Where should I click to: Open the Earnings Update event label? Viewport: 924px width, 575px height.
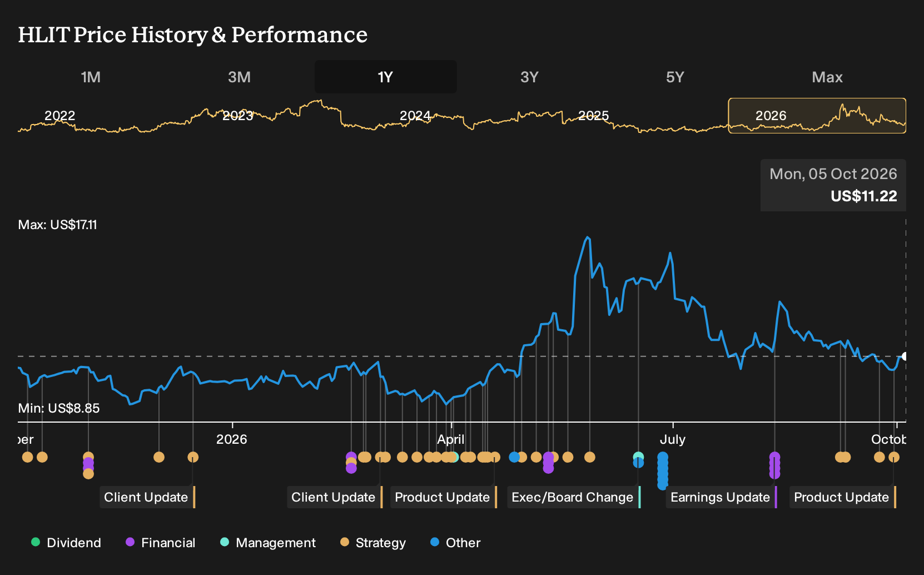722,497
